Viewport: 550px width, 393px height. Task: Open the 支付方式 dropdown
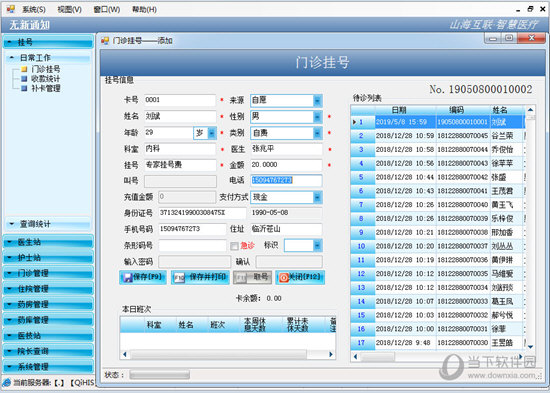(x=317, y=198)
